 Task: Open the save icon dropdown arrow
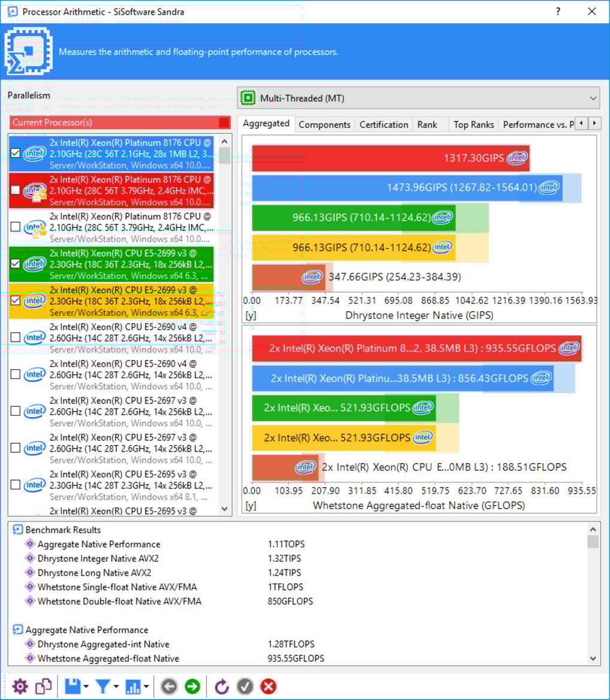pos(86,687)
